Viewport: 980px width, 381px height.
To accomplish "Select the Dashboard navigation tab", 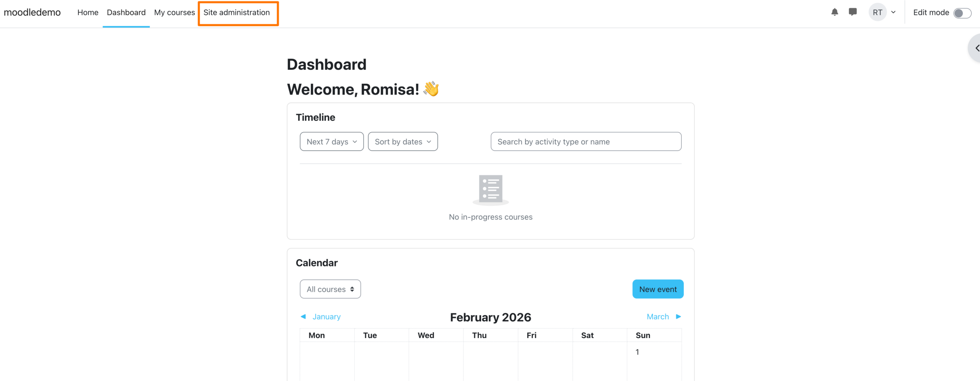I will pyautogui.click(x=126, y=13).
